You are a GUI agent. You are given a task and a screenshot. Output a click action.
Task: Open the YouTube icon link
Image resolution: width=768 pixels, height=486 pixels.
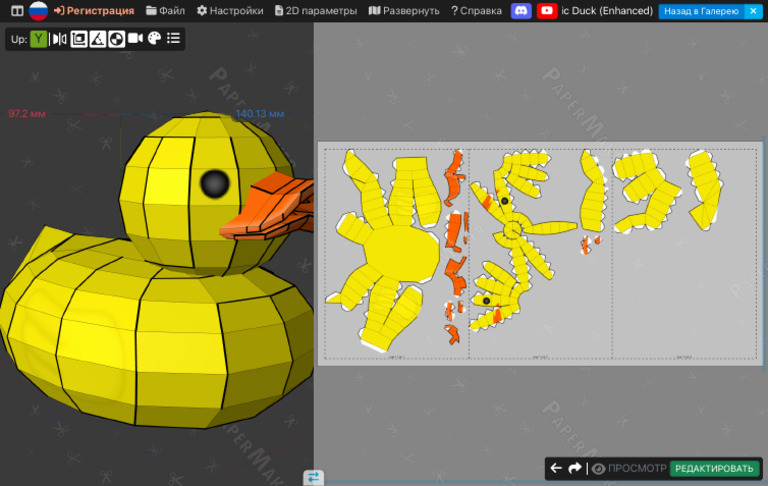click(547, 10)
